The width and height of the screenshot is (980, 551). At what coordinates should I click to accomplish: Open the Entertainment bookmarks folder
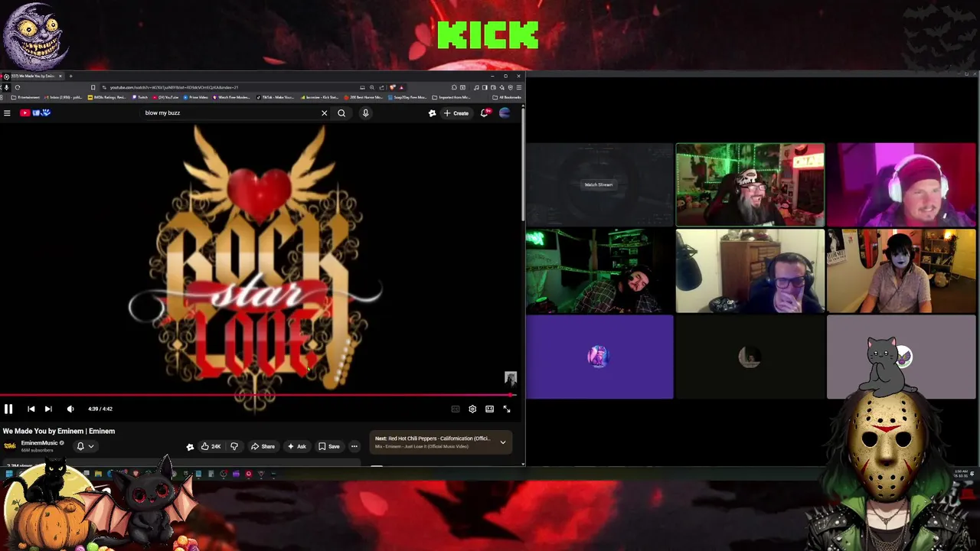click(x=25, y=97)
